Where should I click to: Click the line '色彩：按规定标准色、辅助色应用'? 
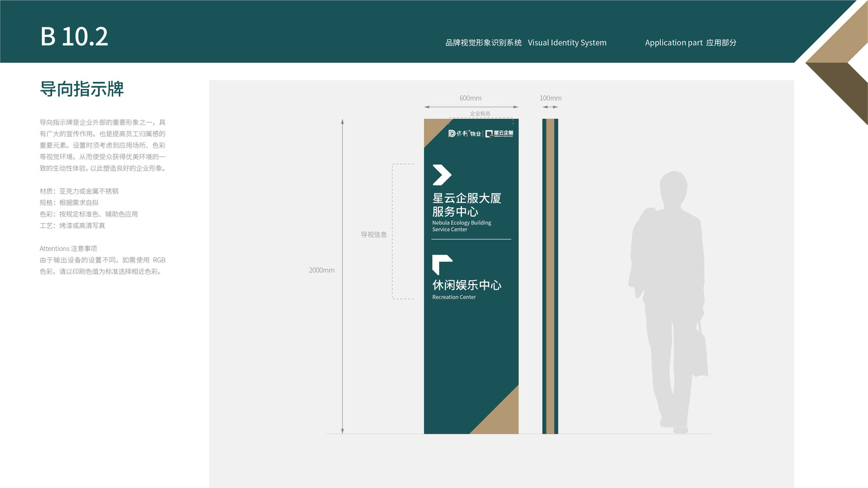(89, 214)
